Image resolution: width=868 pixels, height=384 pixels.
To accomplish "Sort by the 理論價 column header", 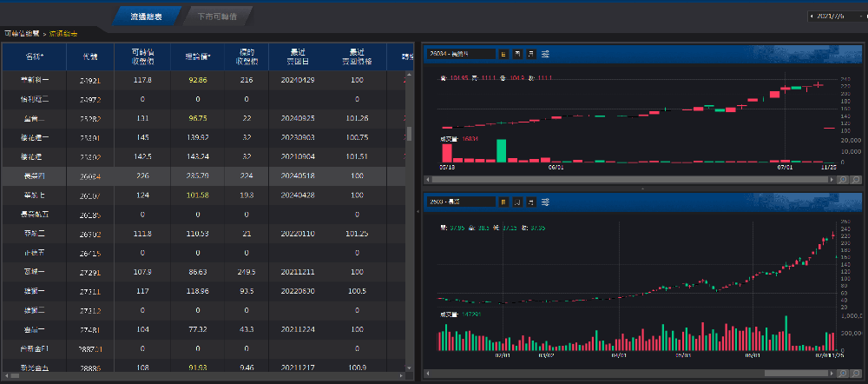I will (x=198, y=56).
